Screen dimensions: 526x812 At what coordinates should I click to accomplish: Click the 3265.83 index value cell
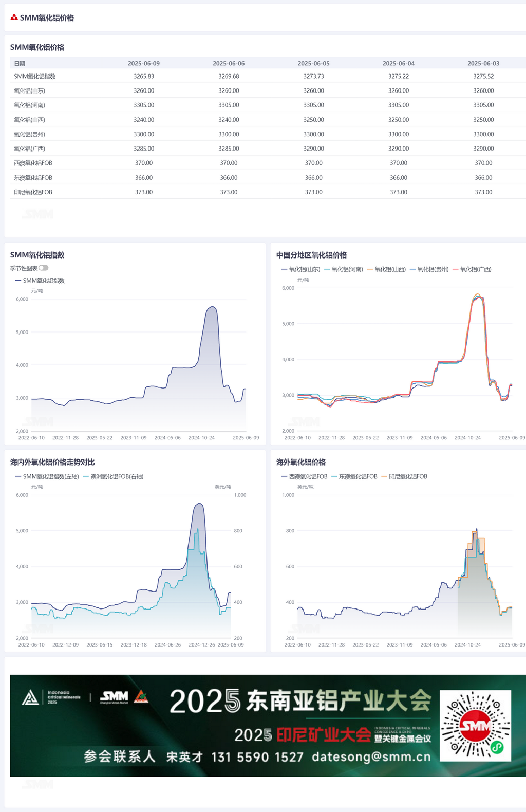coord(144,76)
